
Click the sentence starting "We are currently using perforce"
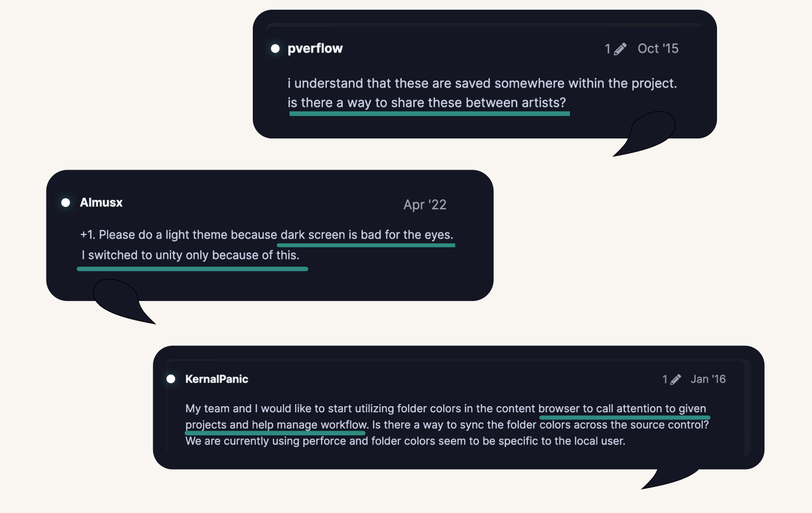click(405, 441)
